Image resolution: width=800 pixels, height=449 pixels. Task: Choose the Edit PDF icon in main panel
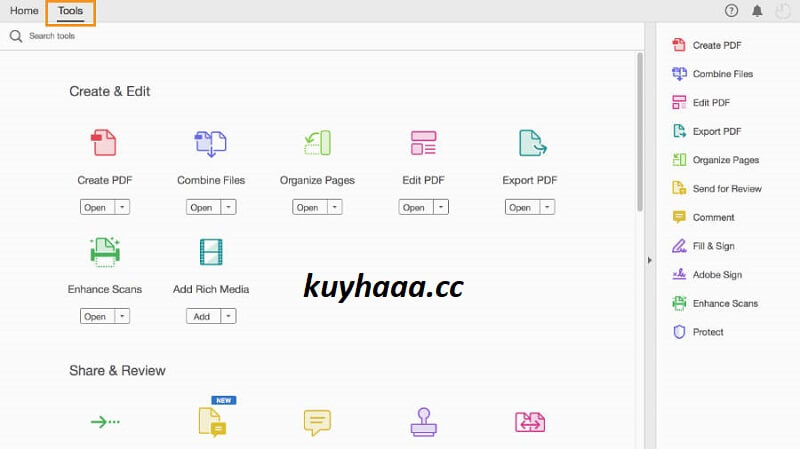point(423,143)
